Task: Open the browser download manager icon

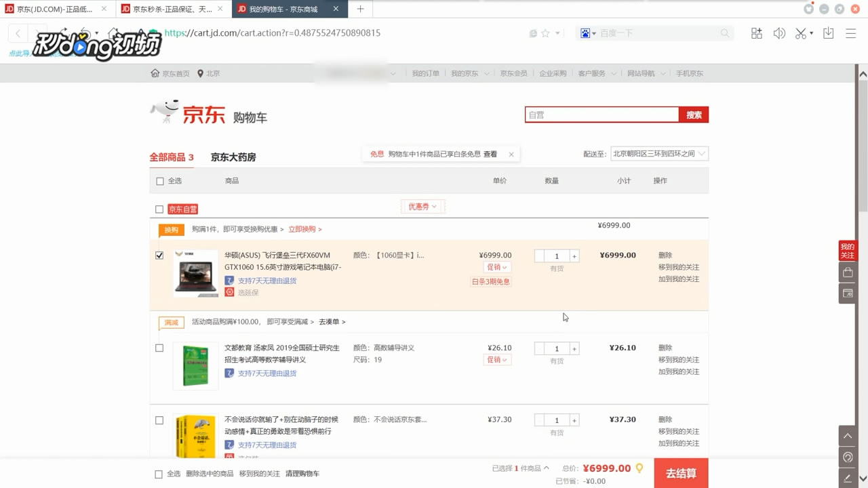Action: [828, 32]
